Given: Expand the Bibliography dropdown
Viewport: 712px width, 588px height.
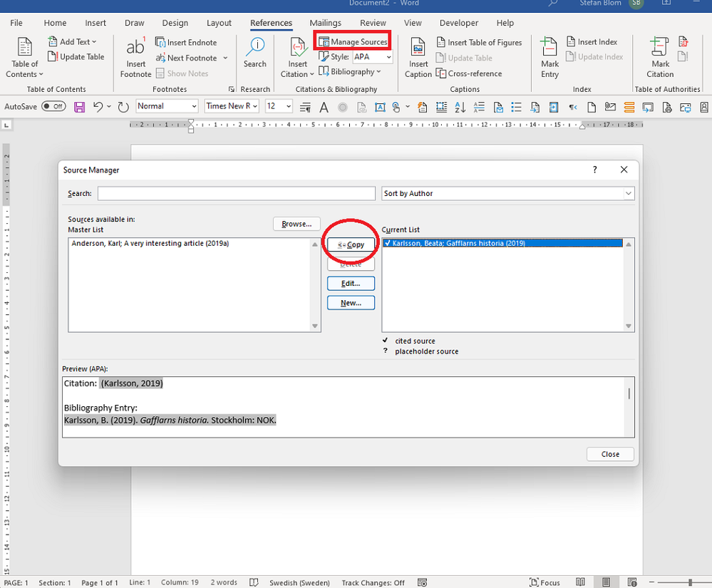Looking at the screenshot, I should pyautogui.click(x=350, y=72).
